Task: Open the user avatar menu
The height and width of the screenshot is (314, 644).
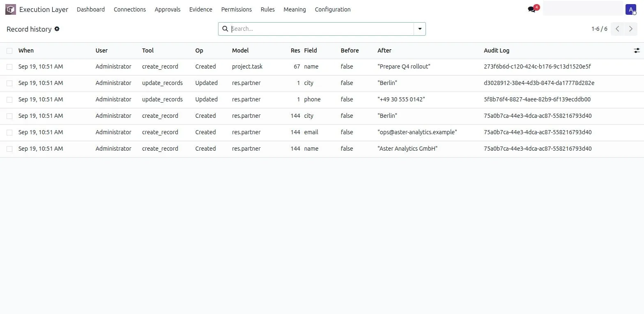Action: tap(630, 9)
